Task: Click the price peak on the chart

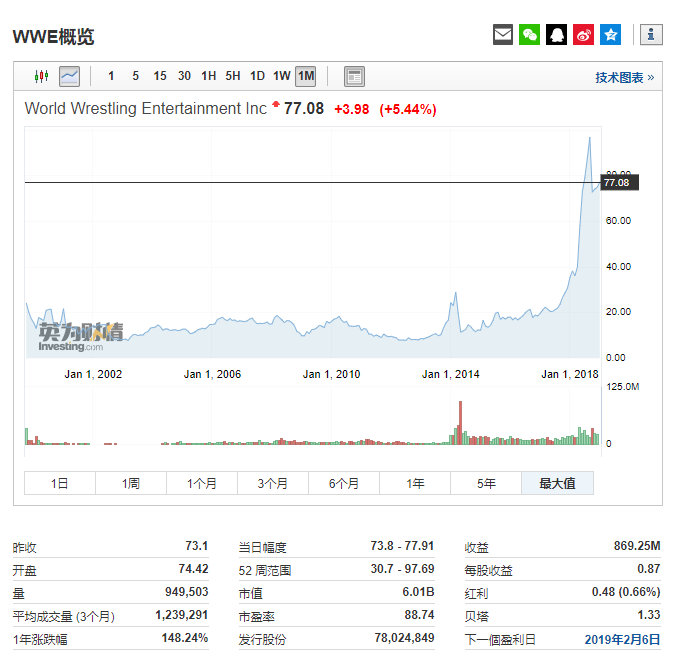Action: point(589,138)
